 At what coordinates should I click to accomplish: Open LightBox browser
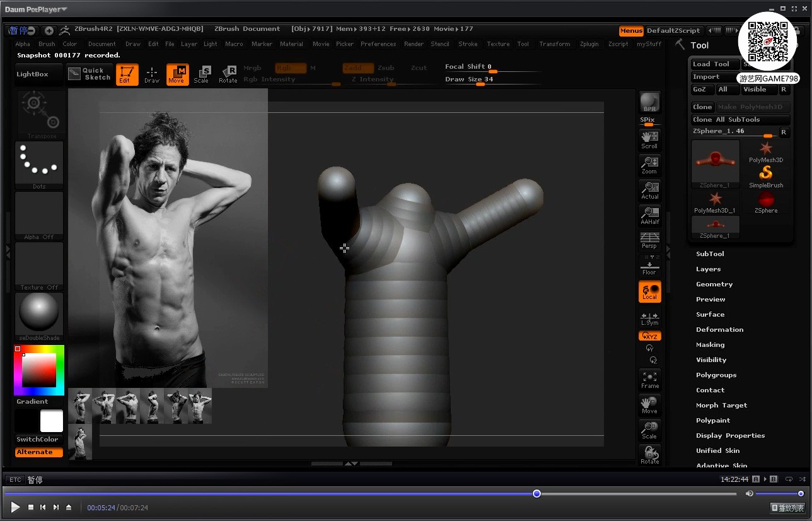38,74
